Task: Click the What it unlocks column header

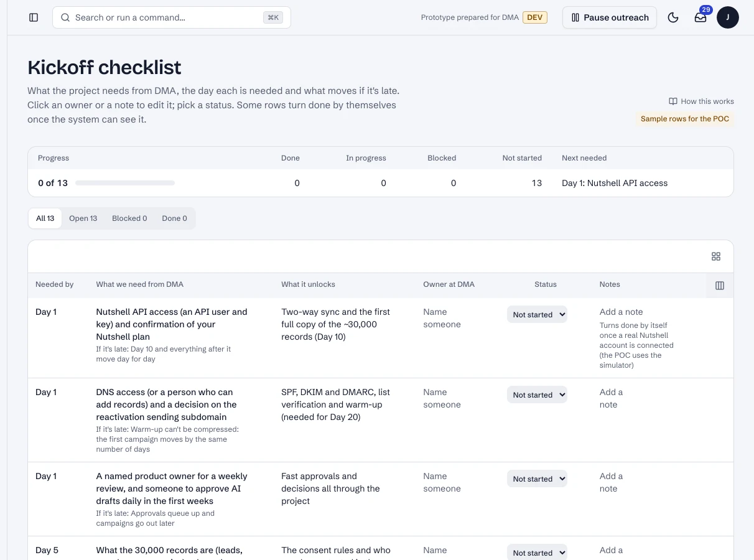Action: click(x=308, y=284)
